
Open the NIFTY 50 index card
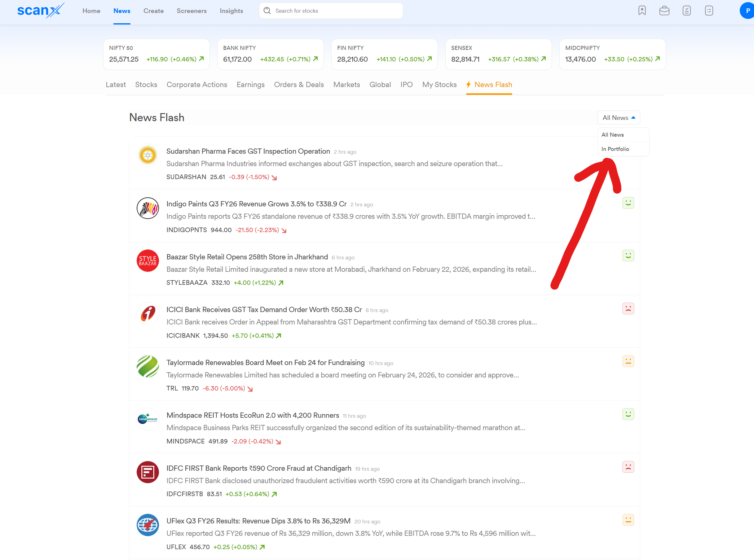156,54
